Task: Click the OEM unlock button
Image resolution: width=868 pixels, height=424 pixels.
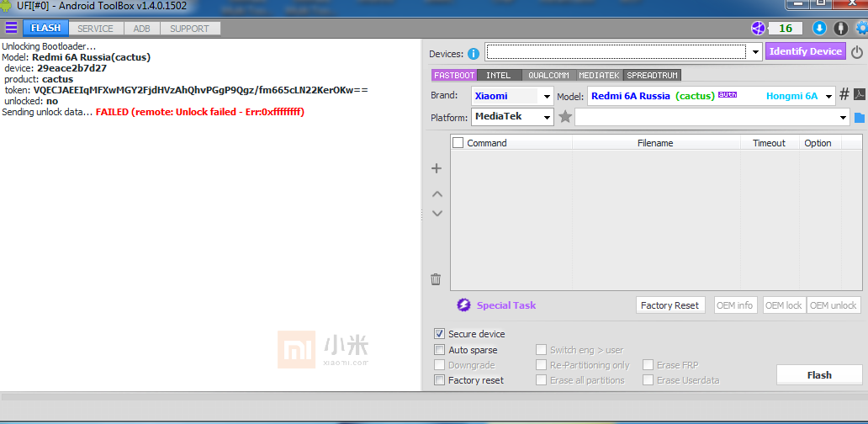Action: coord(834,305)
